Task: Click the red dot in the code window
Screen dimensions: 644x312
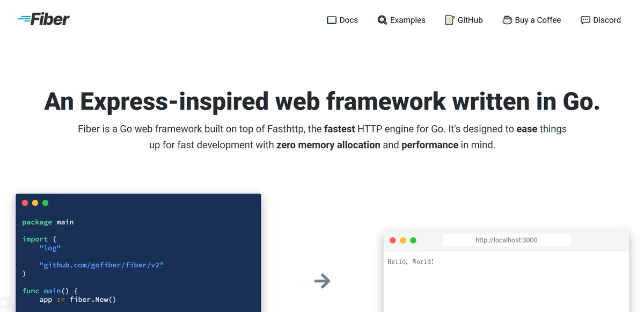Action: [25, 203]
